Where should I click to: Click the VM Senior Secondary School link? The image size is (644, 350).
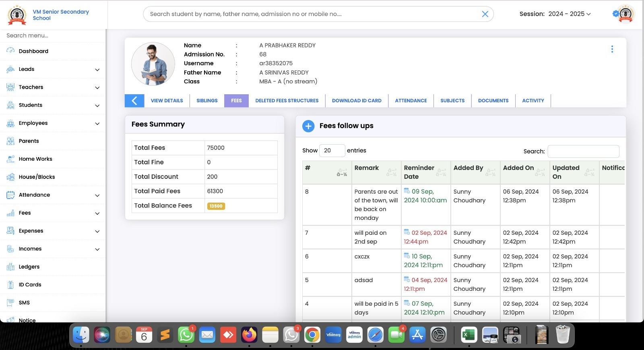(61, 15)
